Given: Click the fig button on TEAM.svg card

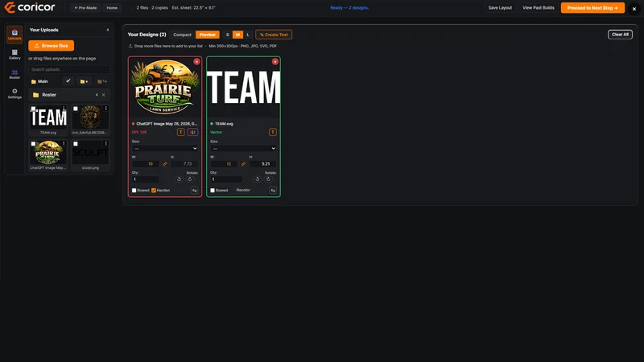Looking at the screenshot, I should (x=273, y=191).
